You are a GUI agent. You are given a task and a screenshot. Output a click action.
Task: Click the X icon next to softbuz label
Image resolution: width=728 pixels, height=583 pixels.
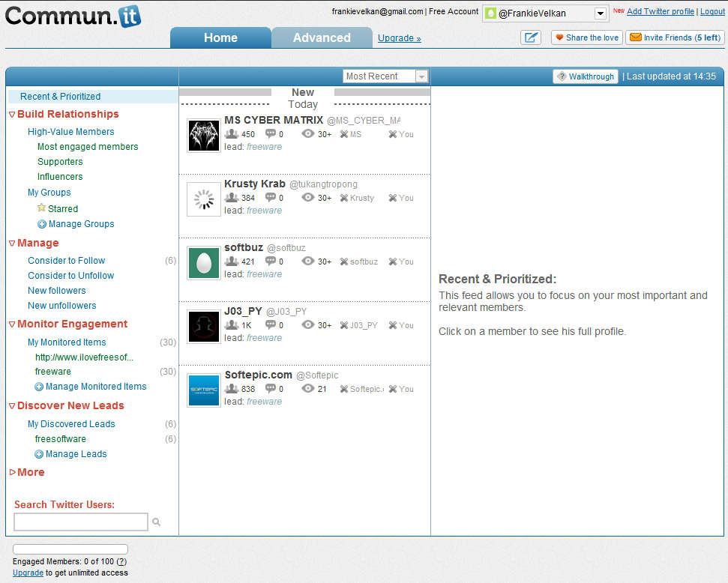[344, 262]
